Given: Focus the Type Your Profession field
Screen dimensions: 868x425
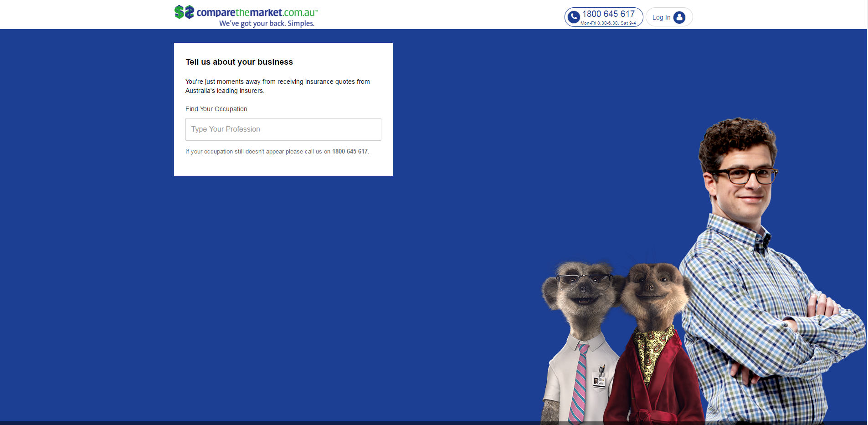Looking at the screenshot, I should click(283, 129).
